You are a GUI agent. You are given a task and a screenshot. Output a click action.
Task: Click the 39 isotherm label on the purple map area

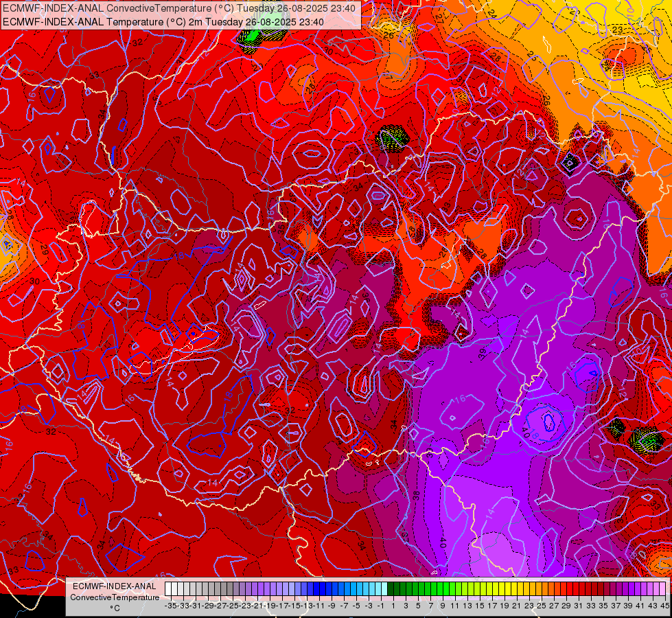483,353
